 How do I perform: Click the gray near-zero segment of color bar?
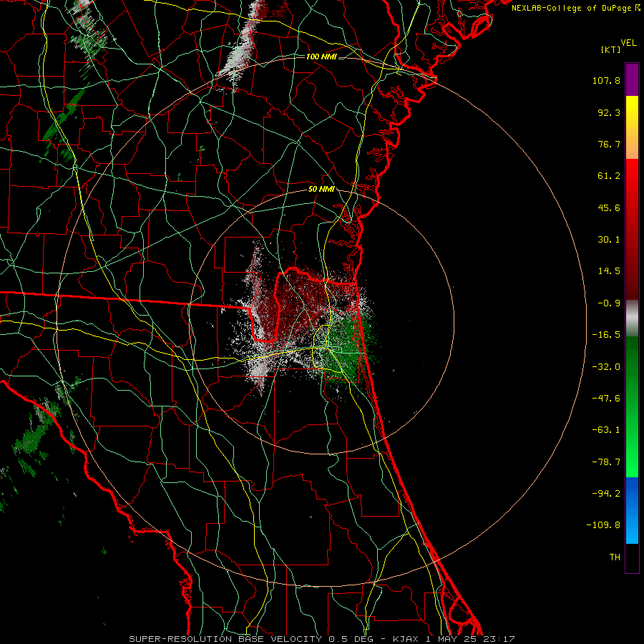pos(632,318)
